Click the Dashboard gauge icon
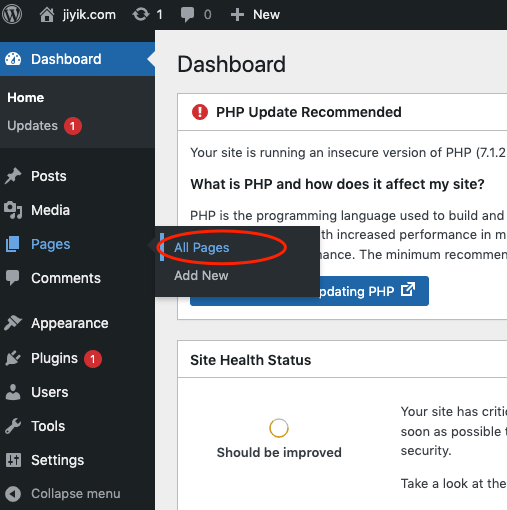The image size is (507, 510). 13,59
